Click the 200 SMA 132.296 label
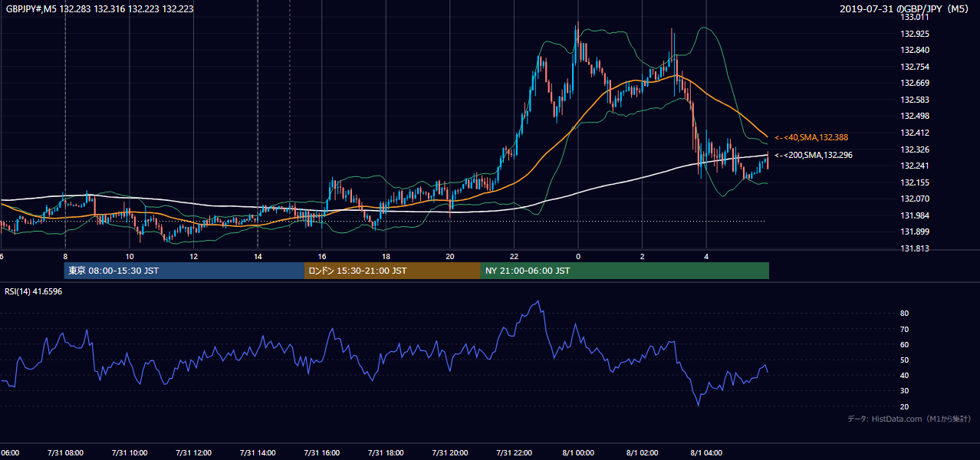Screen dimensions: 980x460 814,155
